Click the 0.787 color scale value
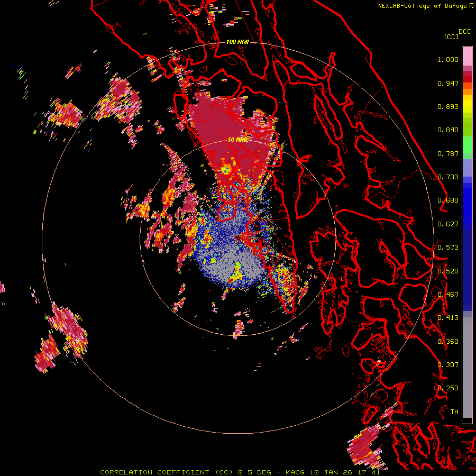 [448, 153]
